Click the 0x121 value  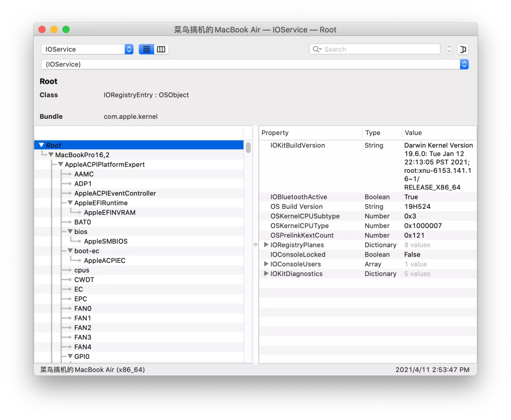click(x=414, y=235)
